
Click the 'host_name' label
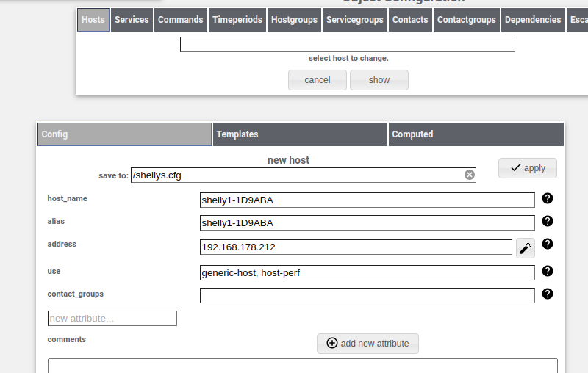67,198
